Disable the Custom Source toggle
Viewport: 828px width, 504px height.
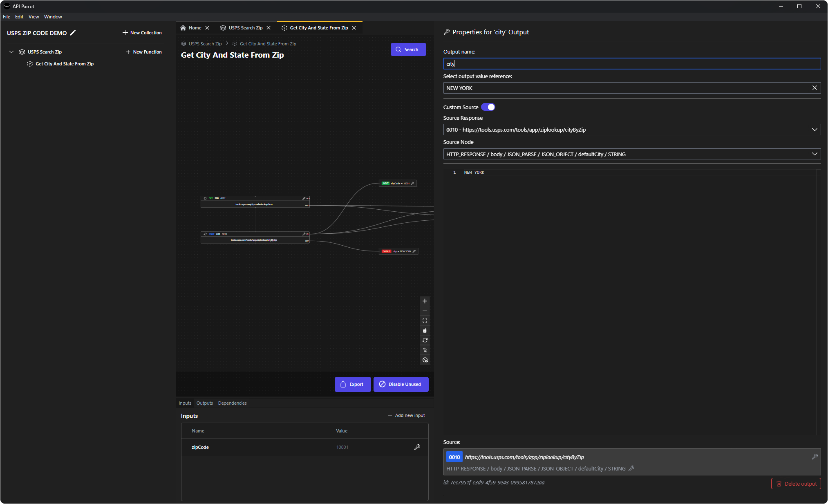click(x=488, y=107)
